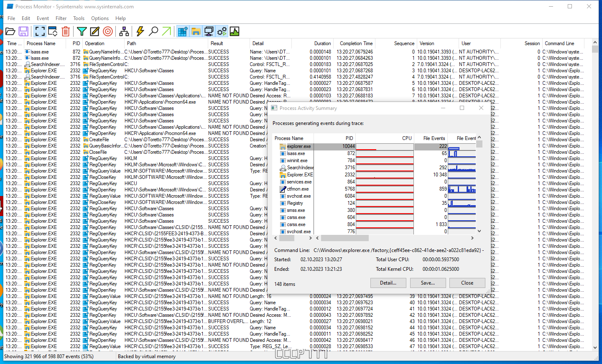Toggle Show Registry Activity in the toolbar
This screenshot has width=602, height=364.
point(183,31)
